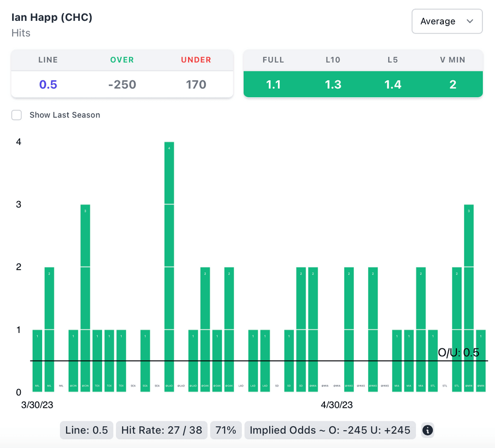Viewport: 495px width, 448px height.
Task: Select the 2-hit @MIA game bar
Action: click(313, 329)
